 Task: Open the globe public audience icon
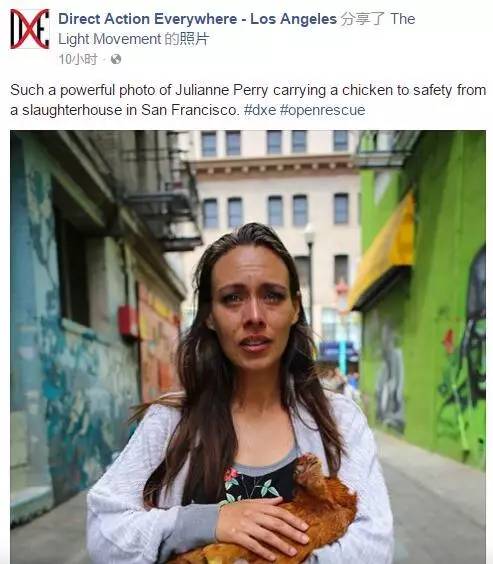[116, 59]
